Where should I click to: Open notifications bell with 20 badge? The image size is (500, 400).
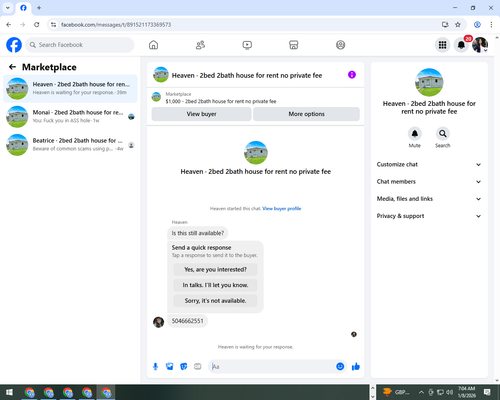point(461,45)
